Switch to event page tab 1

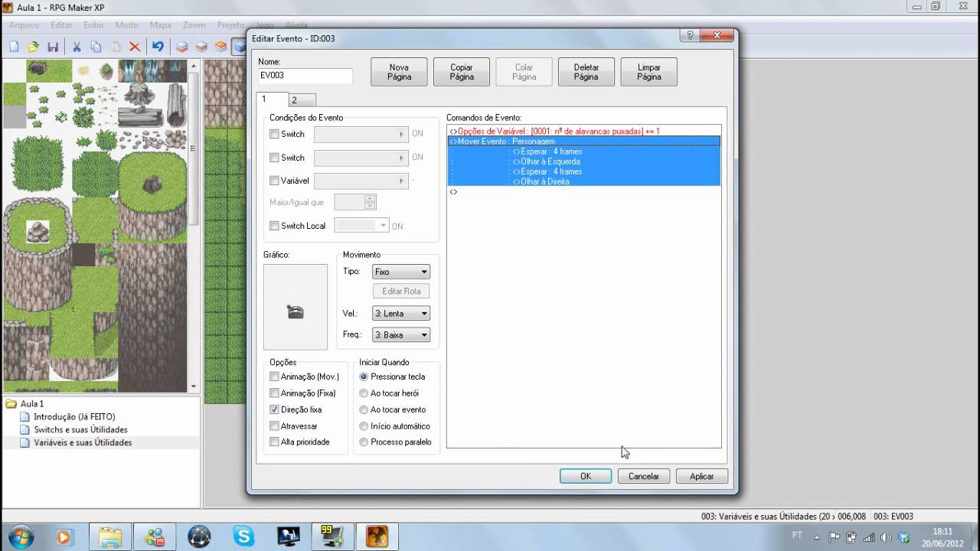pos(272,99)
